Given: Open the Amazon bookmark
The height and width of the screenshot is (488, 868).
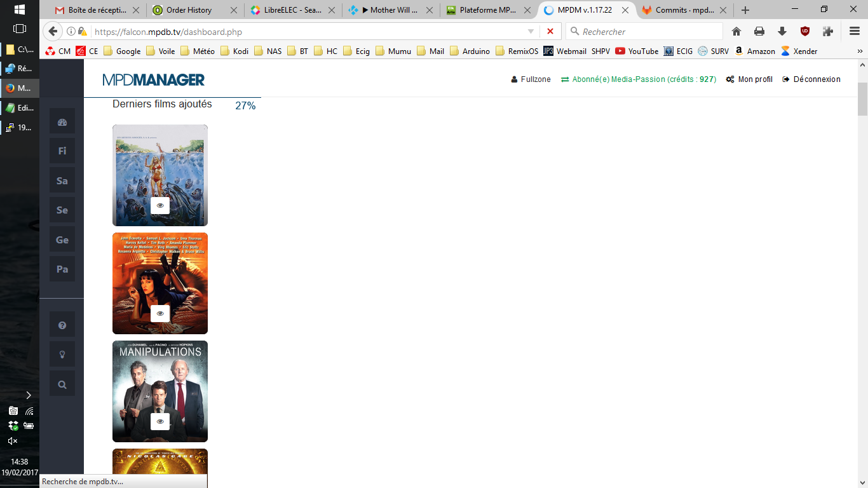Looking at the screenshot, I should [x=755, y=51].
